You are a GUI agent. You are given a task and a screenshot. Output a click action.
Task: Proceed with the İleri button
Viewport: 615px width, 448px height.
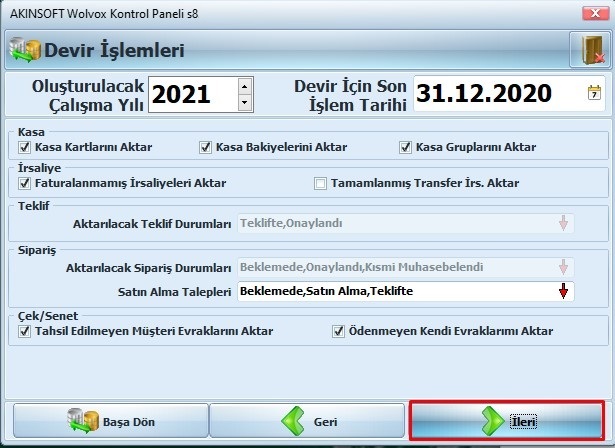click(506, 421)
